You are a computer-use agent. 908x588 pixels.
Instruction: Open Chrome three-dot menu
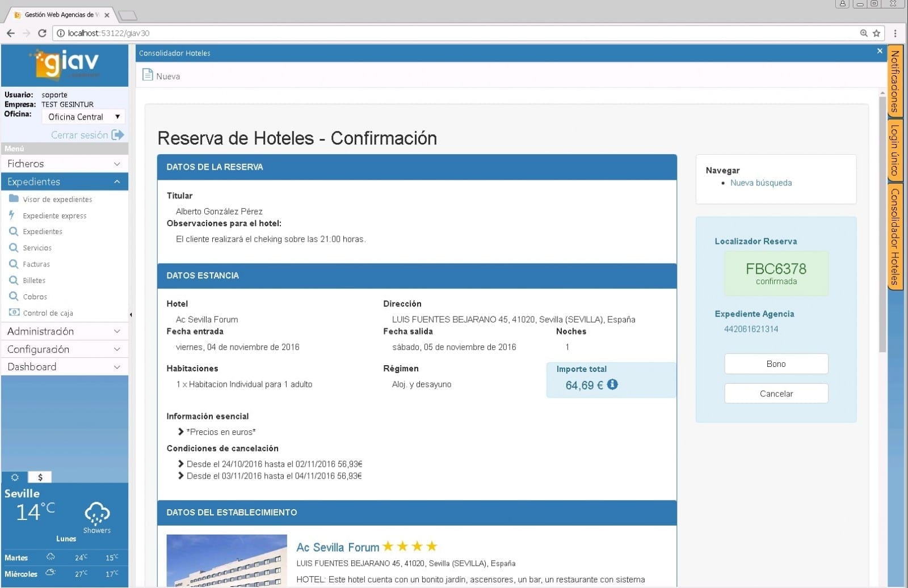click(896, 33)
